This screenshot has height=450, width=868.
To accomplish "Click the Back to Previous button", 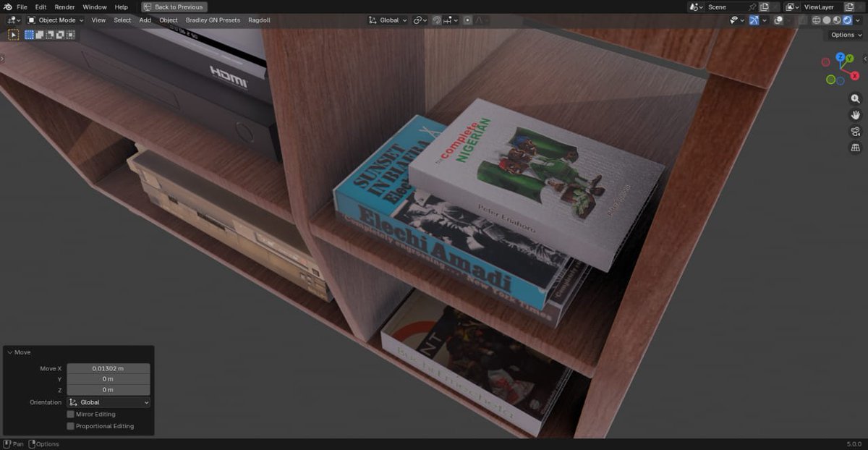I will click(174, 7).
